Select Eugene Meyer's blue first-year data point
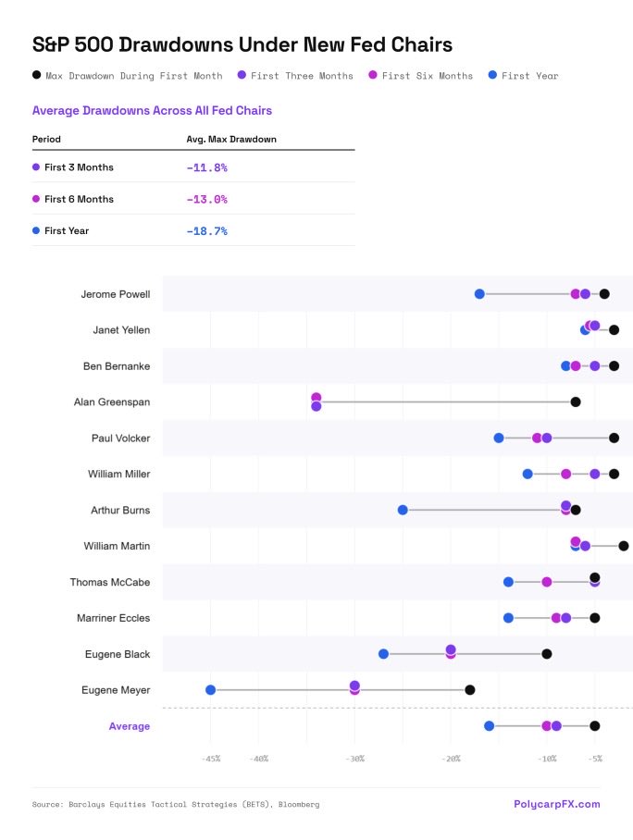 pos(210,690)
